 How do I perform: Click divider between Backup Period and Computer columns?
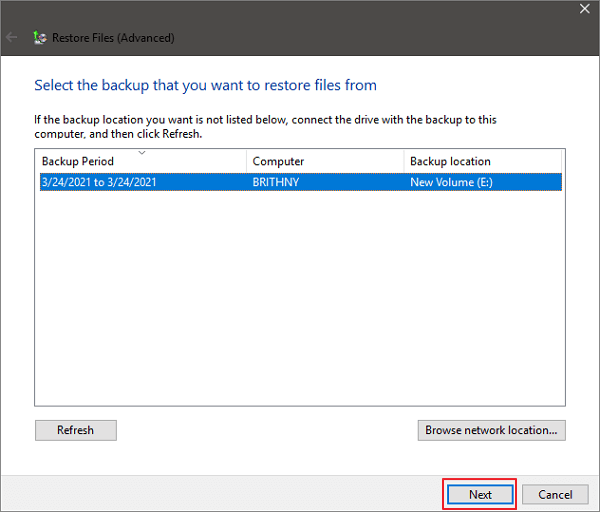tap(246, 162)
